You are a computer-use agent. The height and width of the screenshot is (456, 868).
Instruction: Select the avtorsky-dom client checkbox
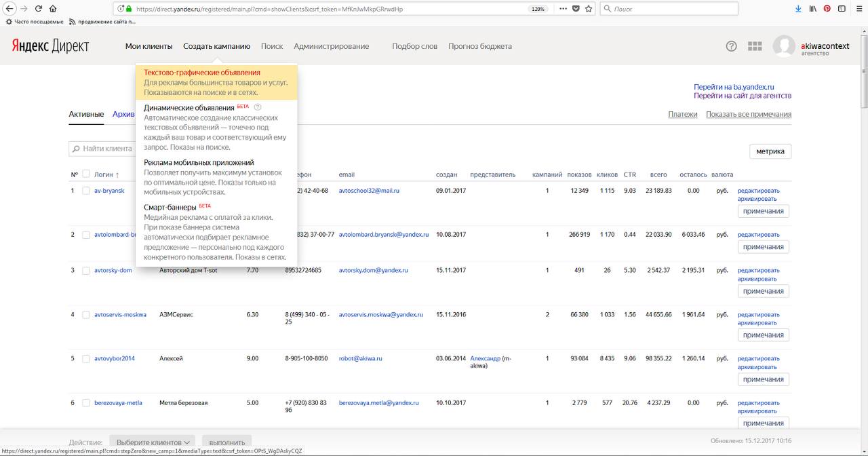click(x=86, y=270)
